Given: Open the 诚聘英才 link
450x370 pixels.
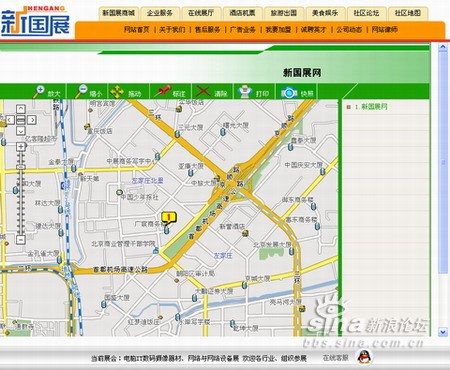Looking at the screenshot, I should (x=314, y=30).
